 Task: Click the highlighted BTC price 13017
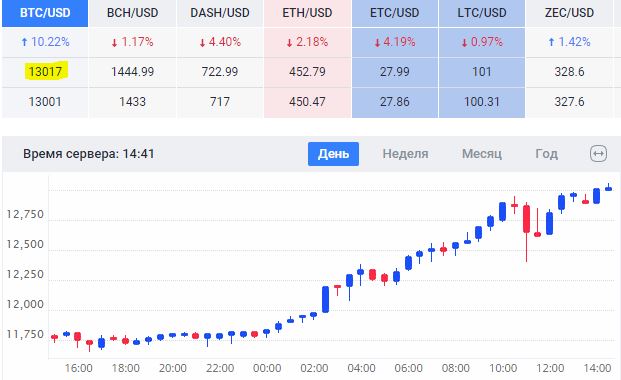(x=45, y=72)
